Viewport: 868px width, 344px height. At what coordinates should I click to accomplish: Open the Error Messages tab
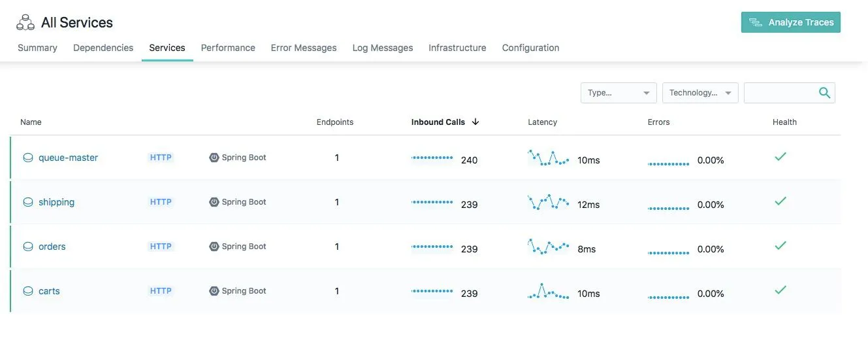[304, 48]
